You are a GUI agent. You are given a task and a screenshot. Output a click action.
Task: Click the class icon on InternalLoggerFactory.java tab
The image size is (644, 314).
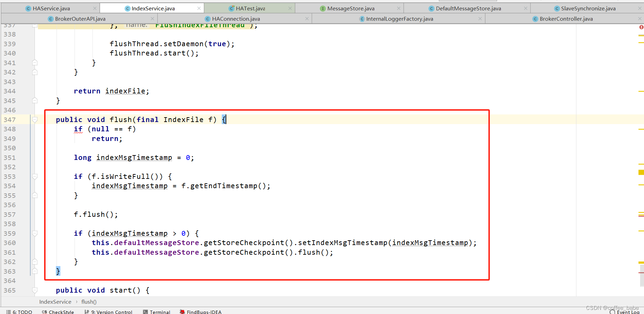(362, 19)
